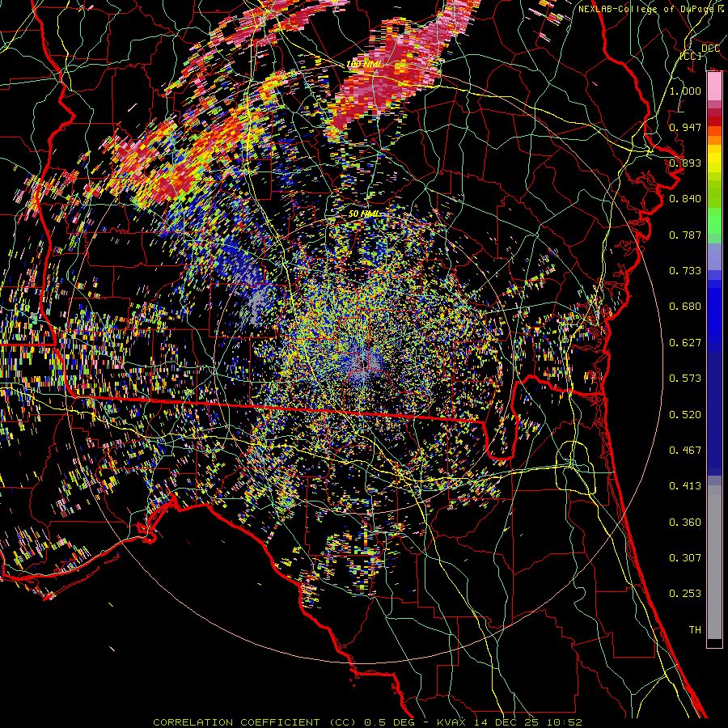Click the 0.360 legend value
Screen dimensions: 728x728
coord(685,523)
